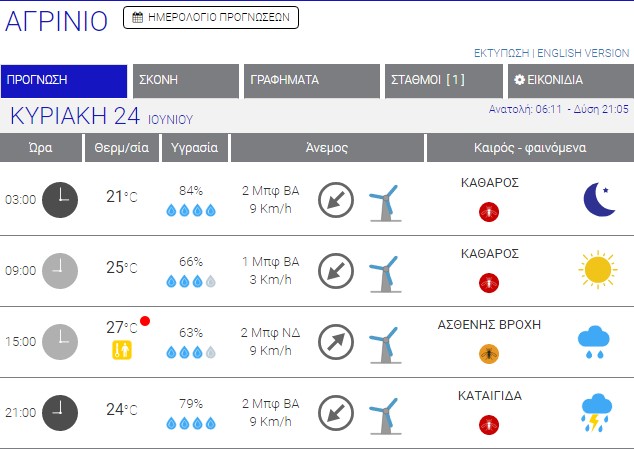The height and width of the screenshot is (449, 634).
Task: Click the humidity droplets at 09:00
Action: click(190, 282)
